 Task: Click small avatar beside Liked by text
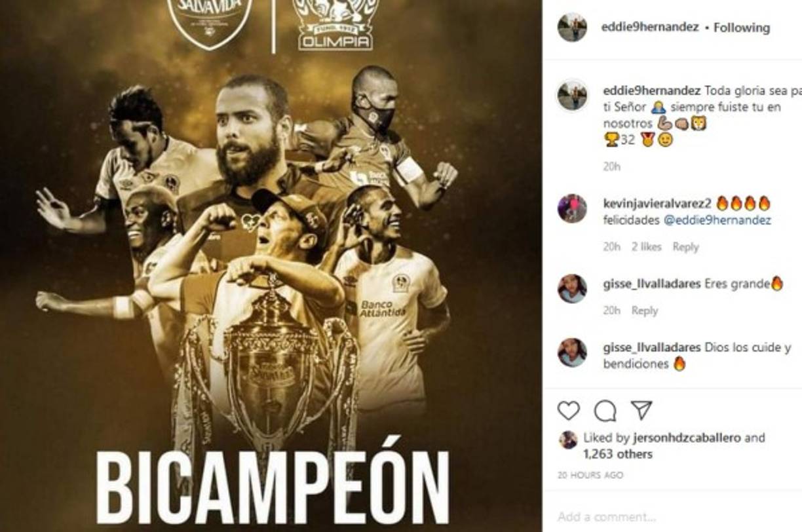tap(568, 440)
